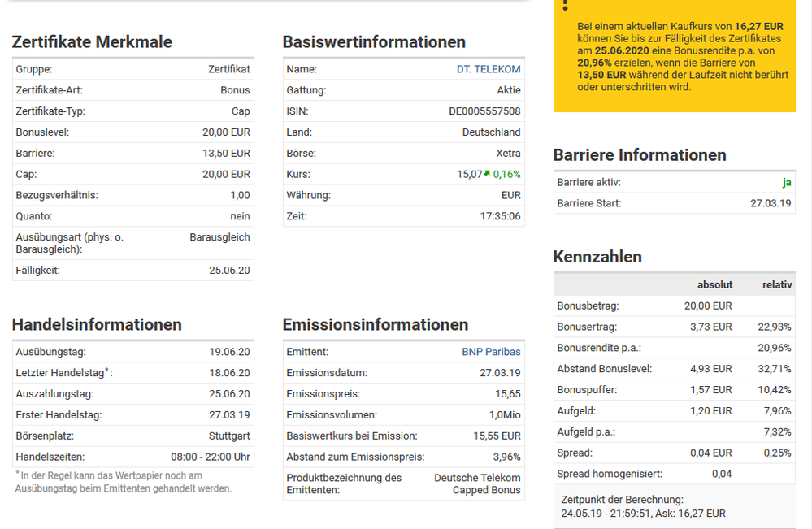The width and height of the screenshot is (812, 529).
Task: Click the asterisk footnote after Letzter Handelstag
Action: pos(108,371)
